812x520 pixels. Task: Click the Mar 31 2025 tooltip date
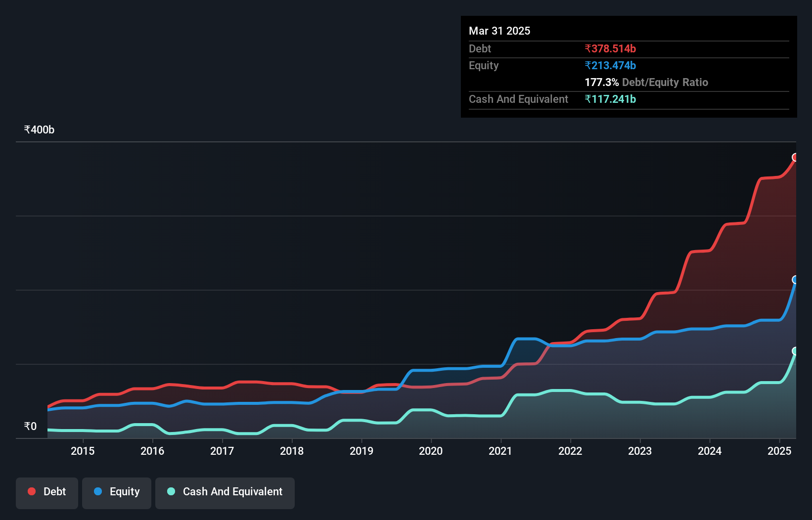[499, 31]
